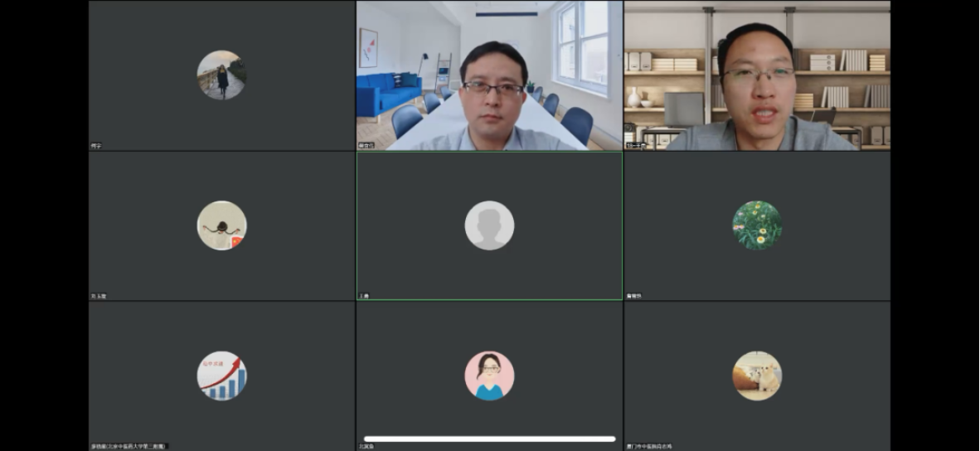Click the long name label below chart avatar

(129, 446)
